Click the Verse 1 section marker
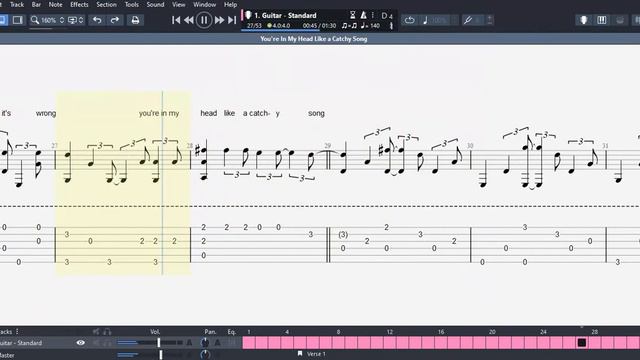This screenshot has width=640, height=360. (312, 354)
